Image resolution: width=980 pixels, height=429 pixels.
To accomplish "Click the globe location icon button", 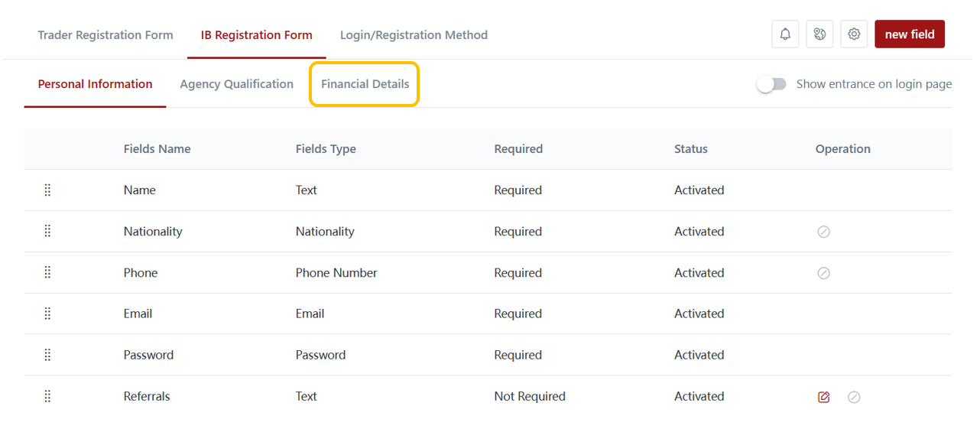I will point(819,34).
